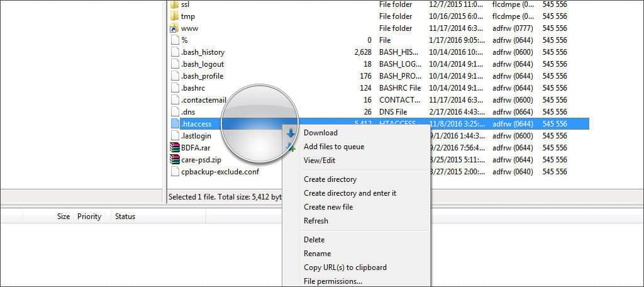This screenshot has width=644, height=287.
Task: Click the .bashrc file icon
Action: [x=175, y=88]
